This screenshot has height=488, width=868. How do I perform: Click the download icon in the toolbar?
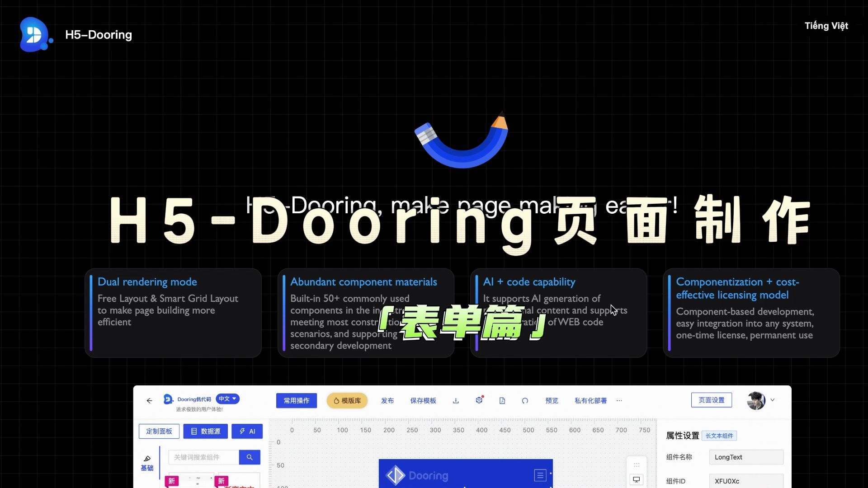pyautogui.click(x=456, y=401)
